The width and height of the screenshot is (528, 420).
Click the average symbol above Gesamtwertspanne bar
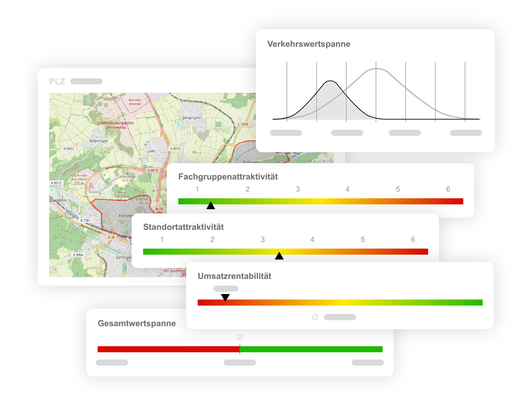coord(240,338)
